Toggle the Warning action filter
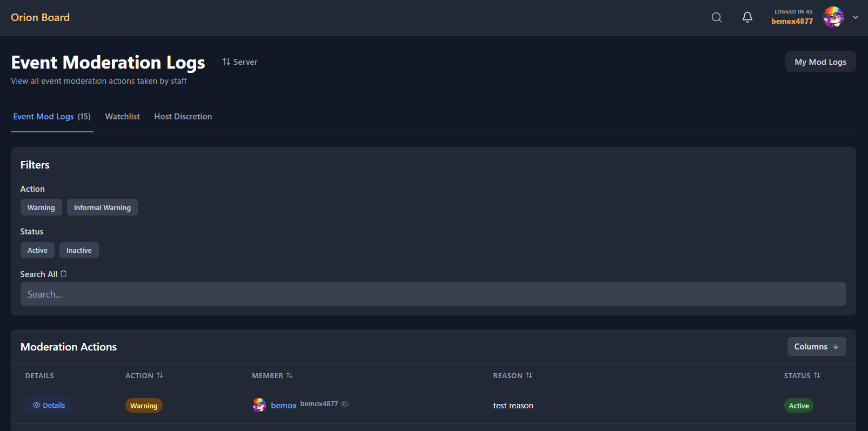Viewport: 868px width, 431px height. 41,207
